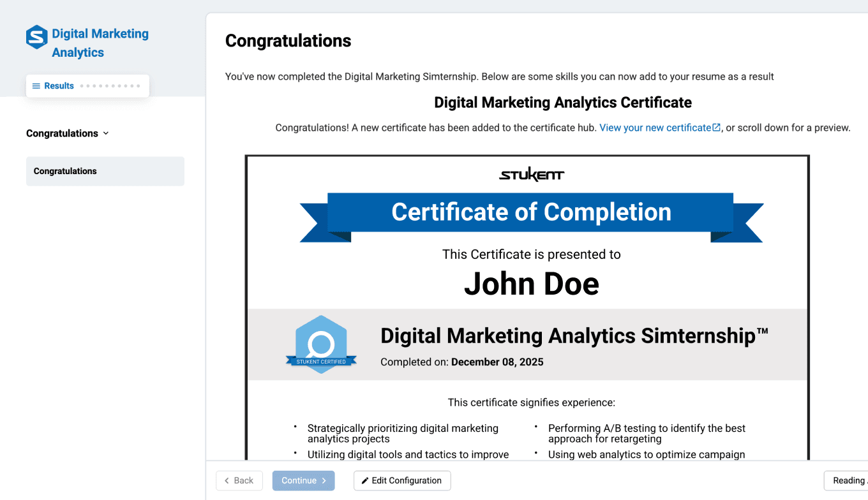Click 'This certificate signifies experience:' text
This screenshot has height=500, width=868.
point(532,402)
